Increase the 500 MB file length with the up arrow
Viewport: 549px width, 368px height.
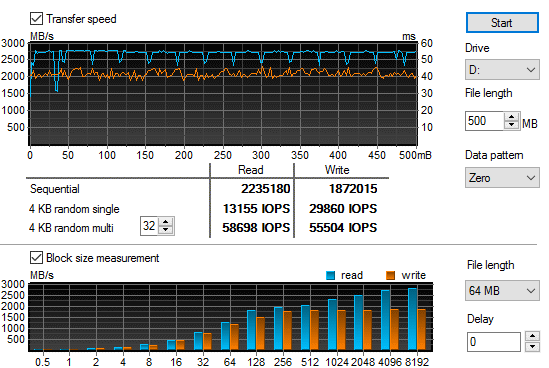512,117
